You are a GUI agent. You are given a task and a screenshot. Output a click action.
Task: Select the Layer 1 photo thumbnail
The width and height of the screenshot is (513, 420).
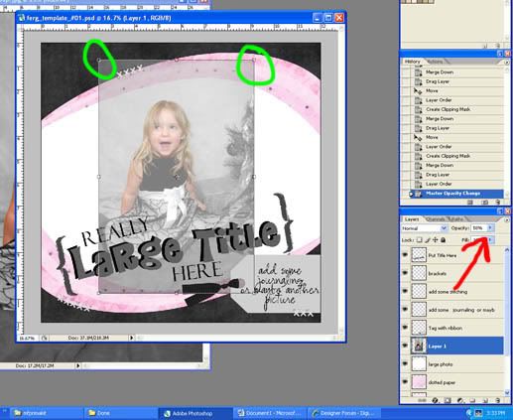point(419,346)
